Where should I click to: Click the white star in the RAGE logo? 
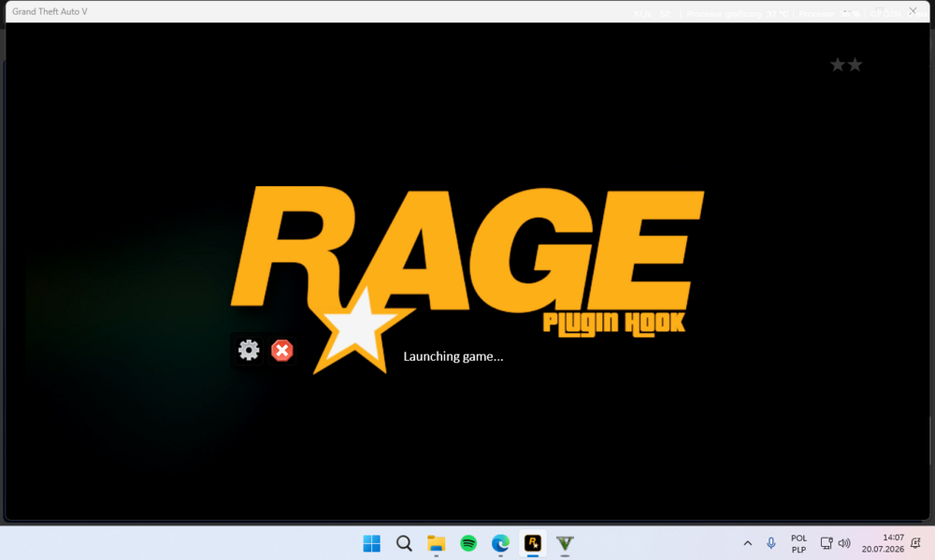coord(357,330)
